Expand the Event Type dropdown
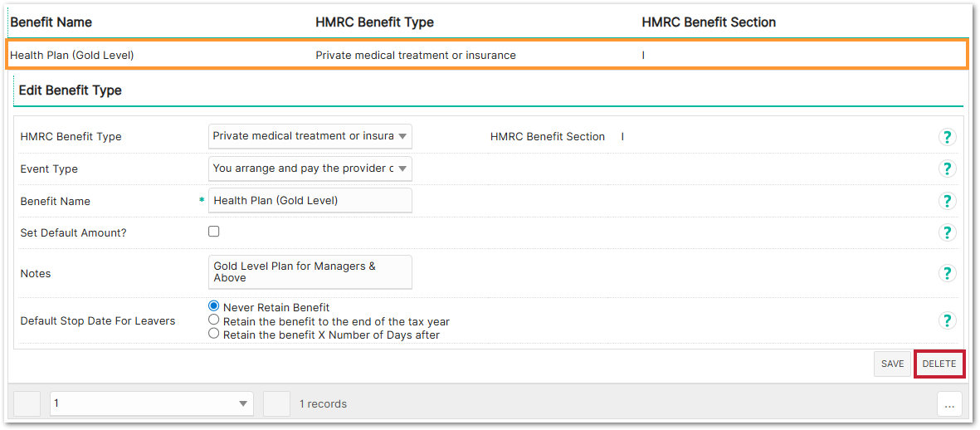The height and width of the screenshot is (430, 980). 310,169
